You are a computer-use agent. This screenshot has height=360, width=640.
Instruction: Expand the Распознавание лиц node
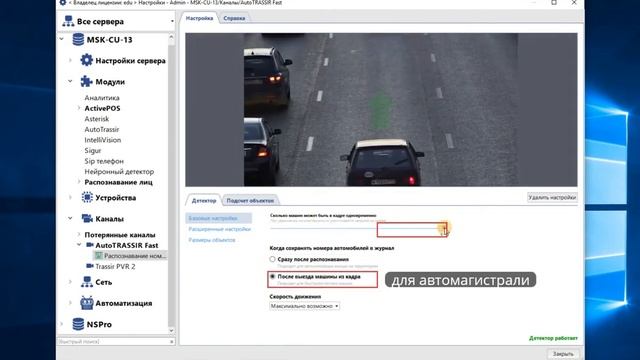tap(79, 182)
